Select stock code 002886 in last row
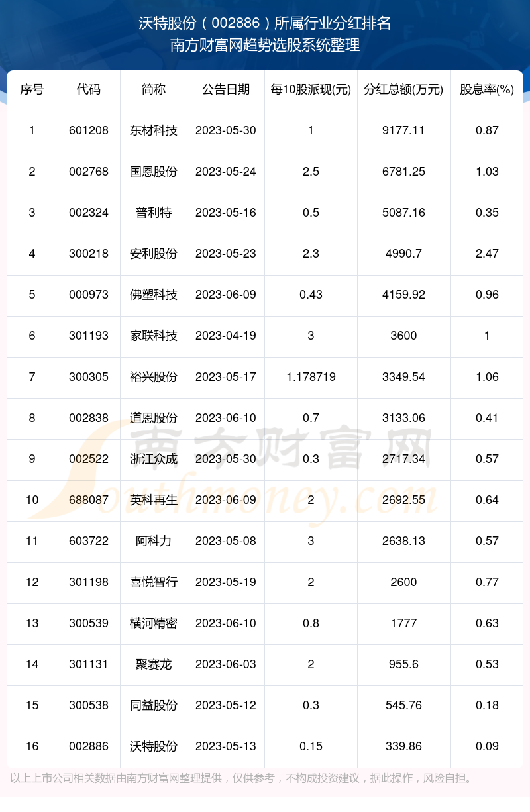 click(89, 746)
